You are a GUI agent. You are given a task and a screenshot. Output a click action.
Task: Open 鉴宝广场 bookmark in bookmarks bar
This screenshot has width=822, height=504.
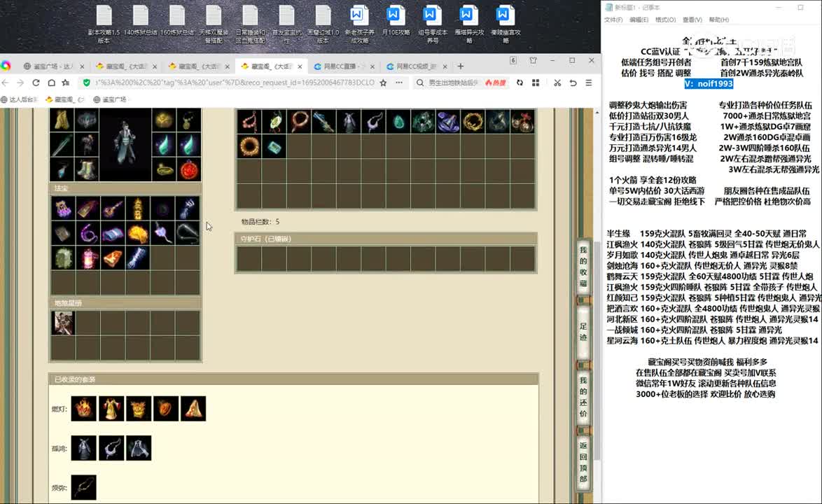point(109,99)
